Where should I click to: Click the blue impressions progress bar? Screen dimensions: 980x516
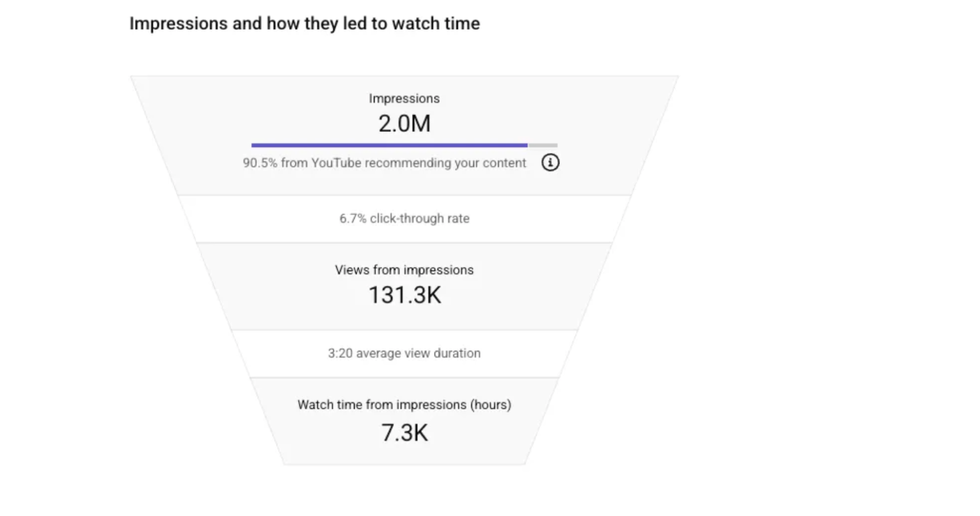point(389,145)
